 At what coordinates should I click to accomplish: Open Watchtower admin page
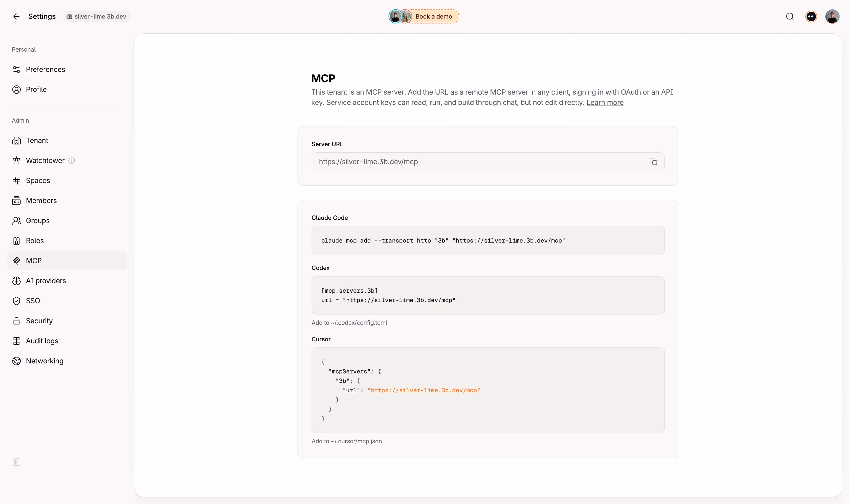point(67,161)
